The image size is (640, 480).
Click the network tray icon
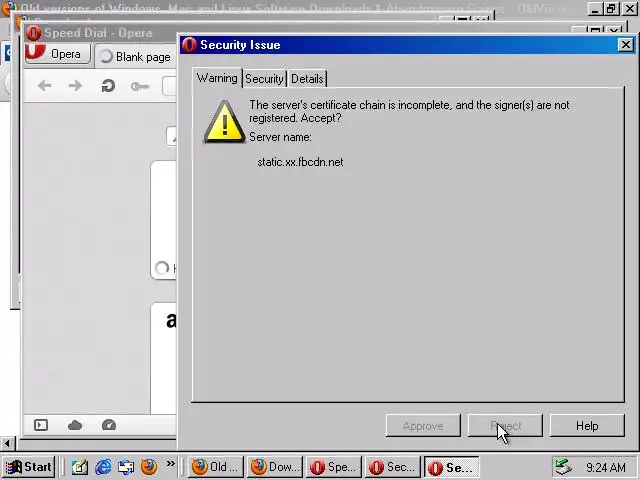[x=564, y=467]
